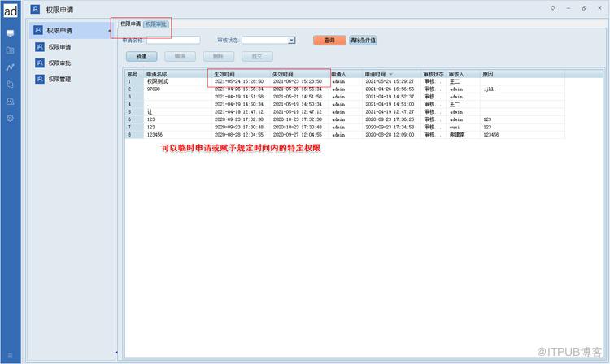Click the 生效时间 column header

click(241, 74)
